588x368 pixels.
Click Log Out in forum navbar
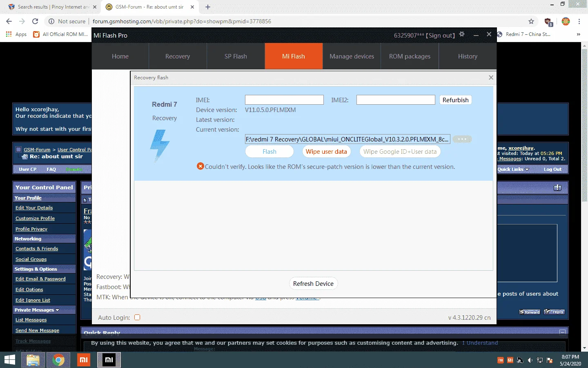[552, 169]
